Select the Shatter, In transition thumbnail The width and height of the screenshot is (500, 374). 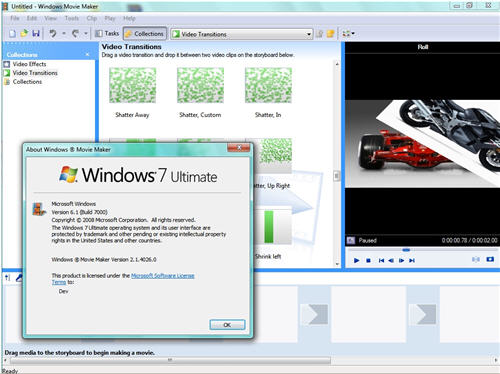point(268,86)
